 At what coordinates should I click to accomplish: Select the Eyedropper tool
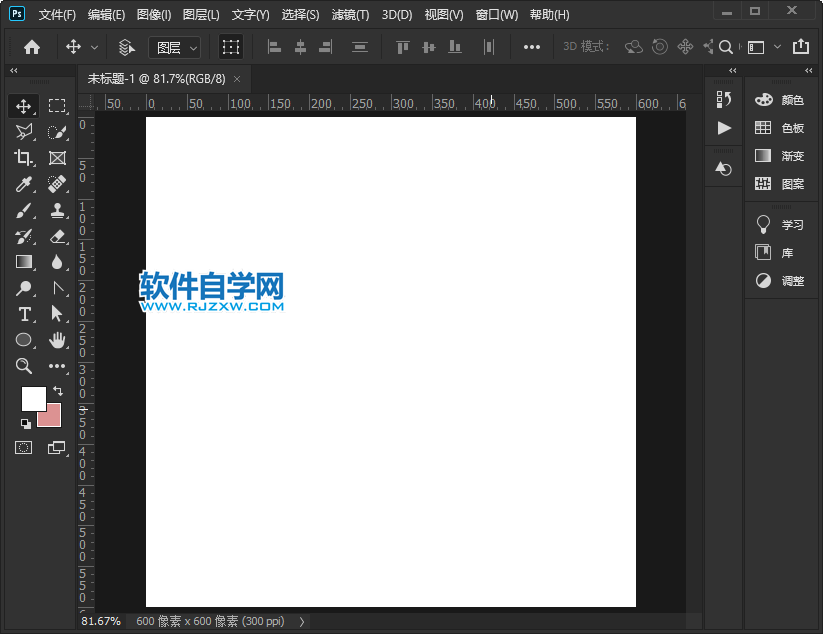tap(24, 183)
